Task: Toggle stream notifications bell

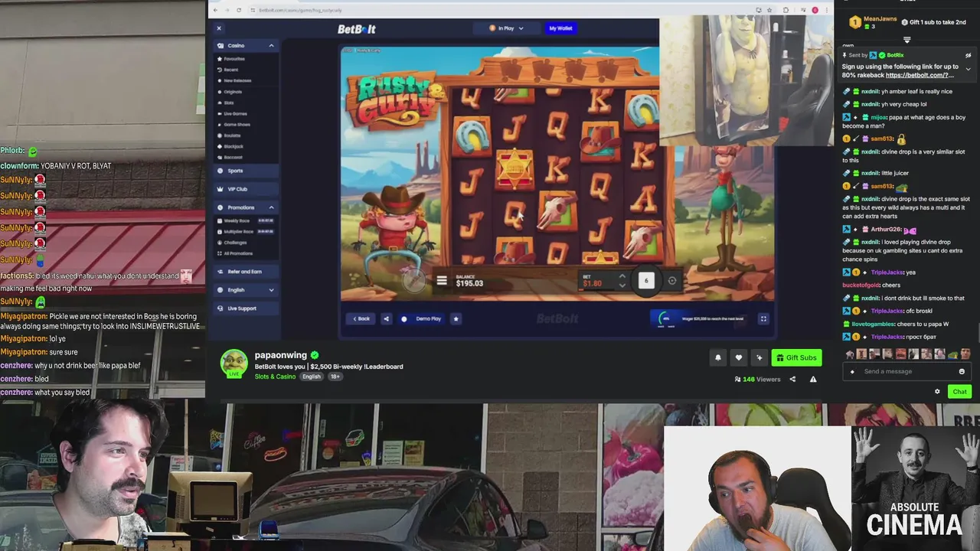Action: (x=718, y=357)
